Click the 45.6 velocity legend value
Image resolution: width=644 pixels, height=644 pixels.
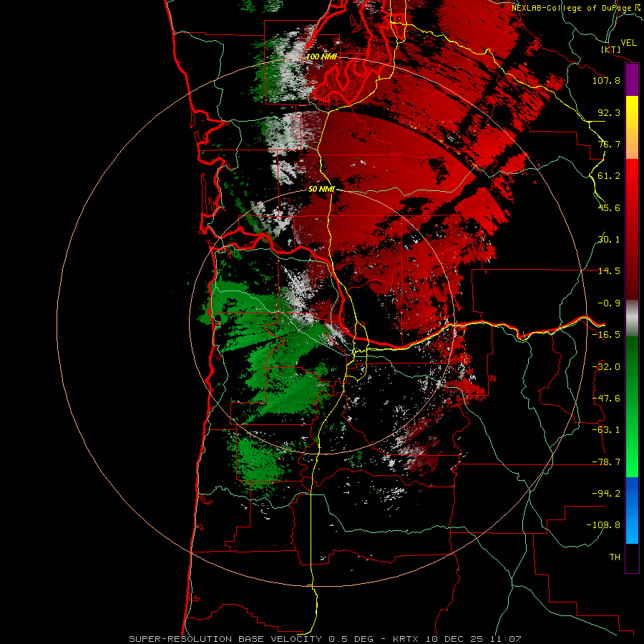point(609,208)
